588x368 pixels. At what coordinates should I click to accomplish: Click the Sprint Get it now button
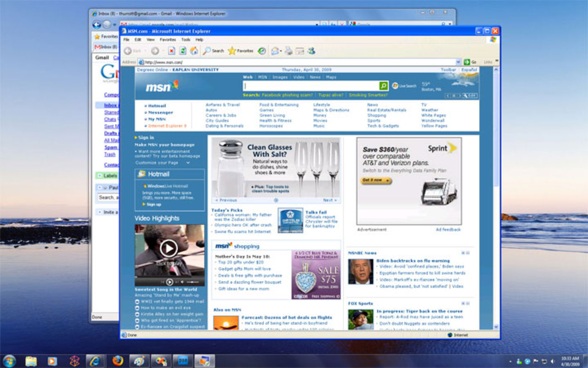coord(376,180)
